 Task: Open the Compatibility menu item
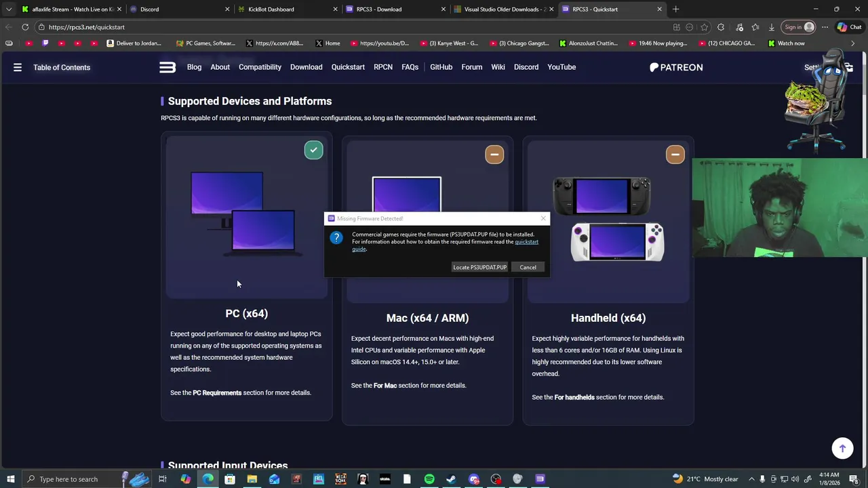click(x=260, y=67)
